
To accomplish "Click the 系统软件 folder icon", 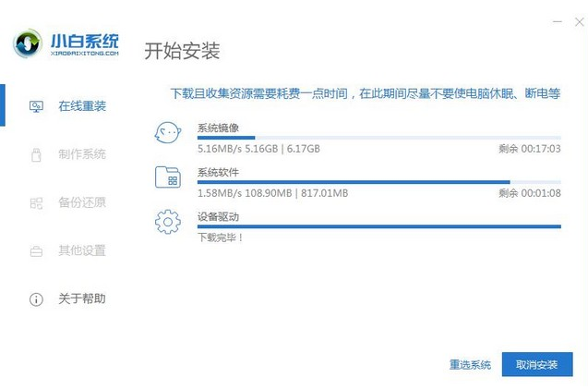I will coord(167,177).
